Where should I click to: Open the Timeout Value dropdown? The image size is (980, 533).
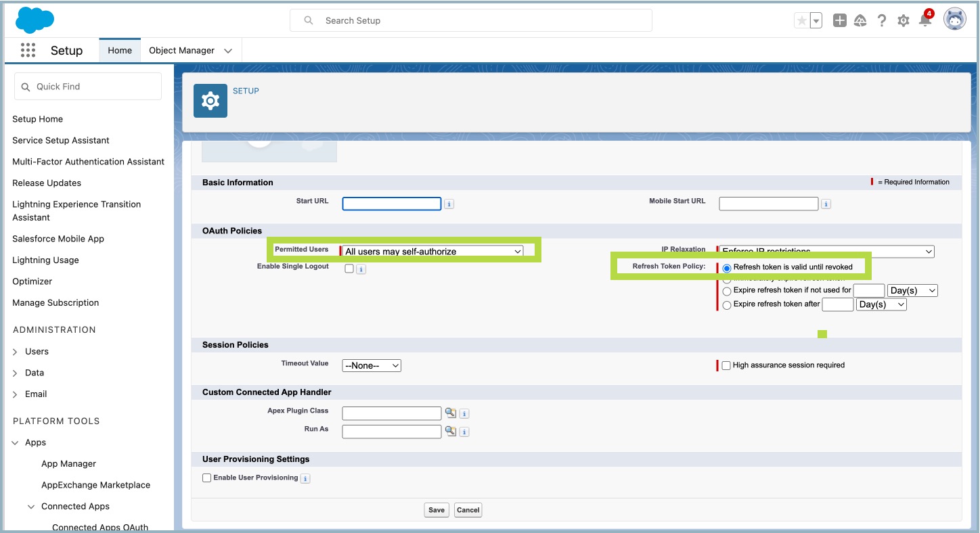[x=372, y=365]
